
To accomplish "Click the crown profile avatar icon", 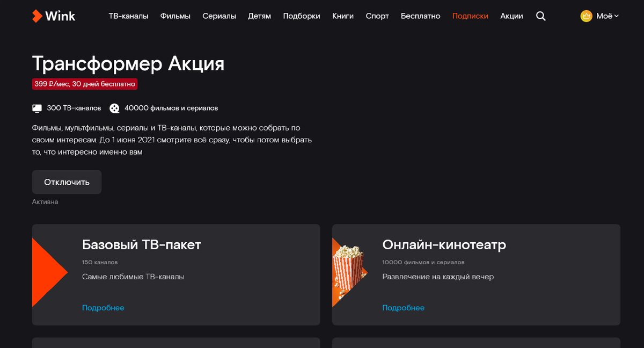I will [586, 16].
